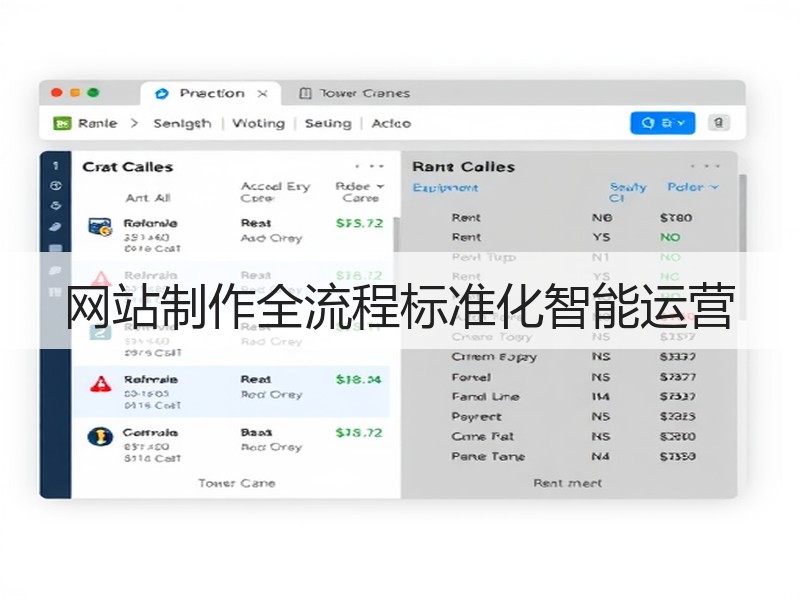Click the red warning icon on highlighted row
The height and width of the screenshot is (600, 800).
pos(101,384)
